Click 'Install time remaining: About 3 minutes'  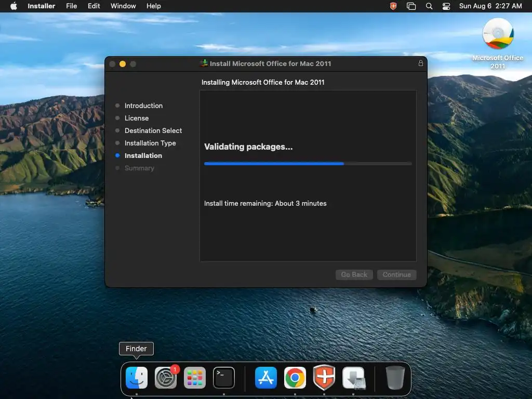pos(265,203)
